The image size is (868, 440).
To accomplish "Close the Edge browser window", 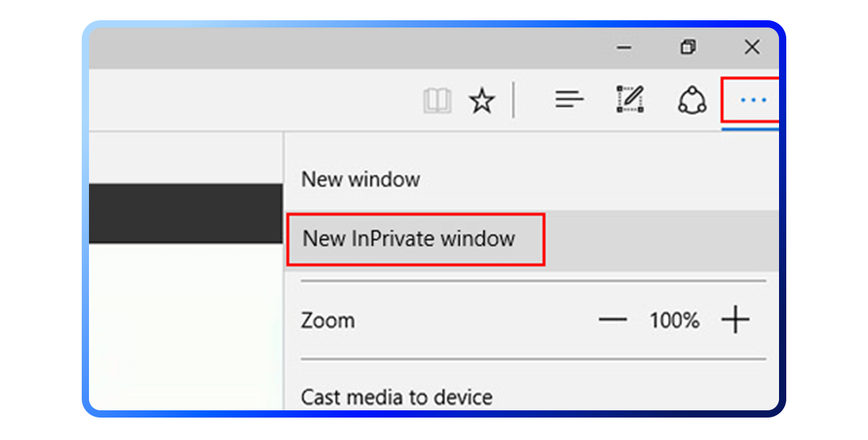I will [x=752, y=47].
